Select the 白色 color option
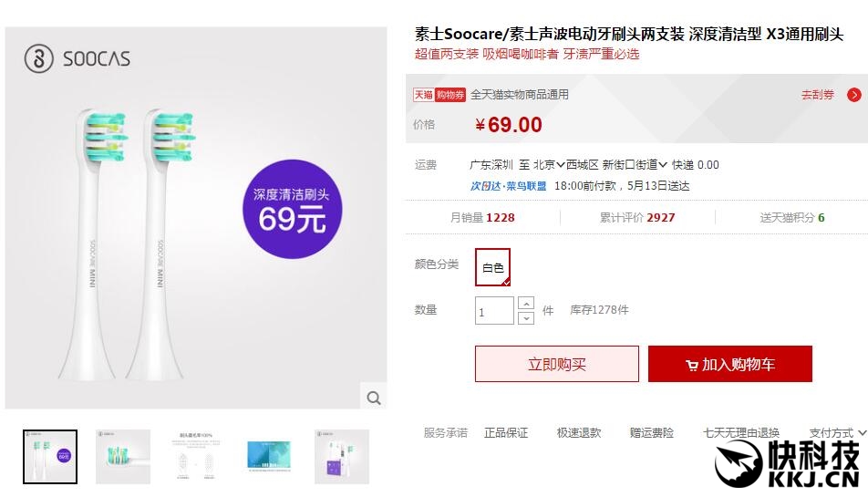868x497 pixels. coord(492,267)
